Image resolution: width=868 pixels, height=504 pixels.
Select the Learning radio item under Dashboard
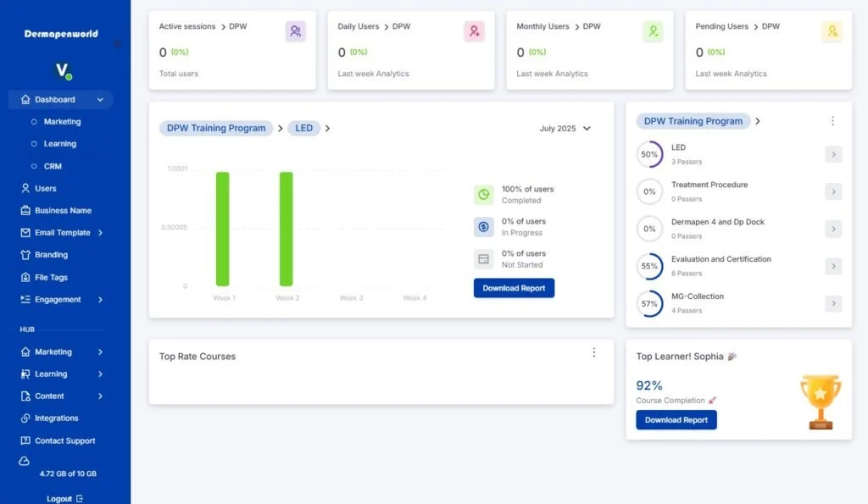(34, 144)
